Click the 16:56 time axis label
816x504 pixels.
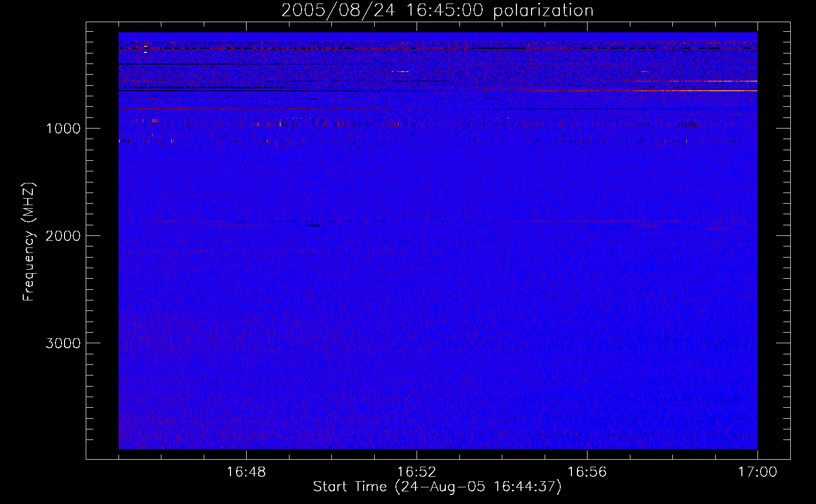[x=587, y=472]
